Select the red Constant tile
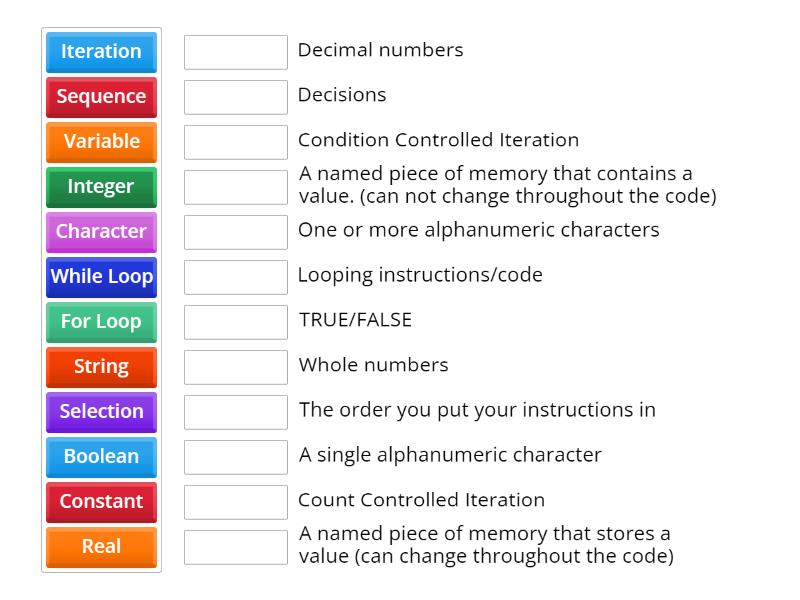Screen dimensions: 800x600 coord(101,501)
